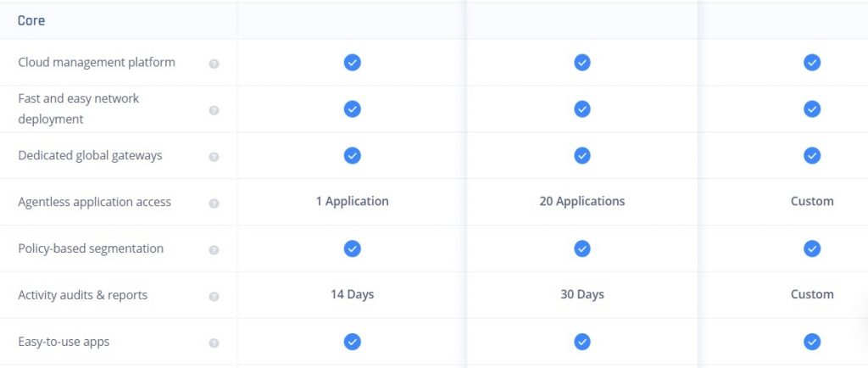Click question mark beside Agentless application access
868x368 pixels.
pyautogui.click(x=214, y=204)
